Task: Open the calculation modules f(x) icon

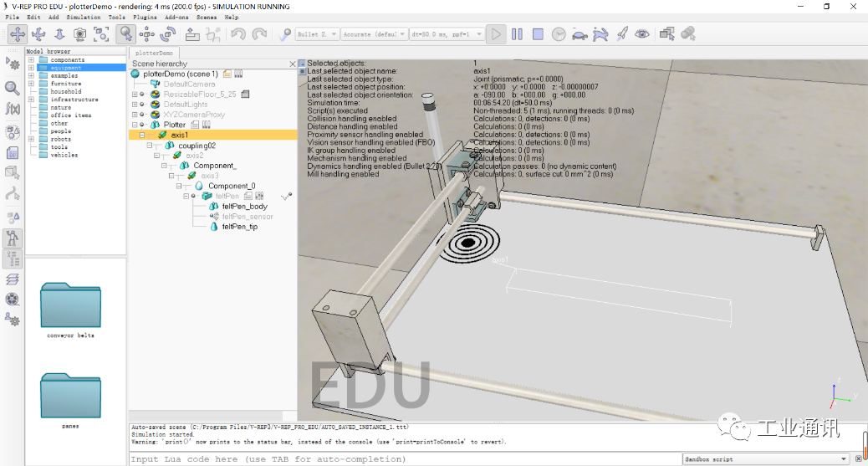Action: 13,109
